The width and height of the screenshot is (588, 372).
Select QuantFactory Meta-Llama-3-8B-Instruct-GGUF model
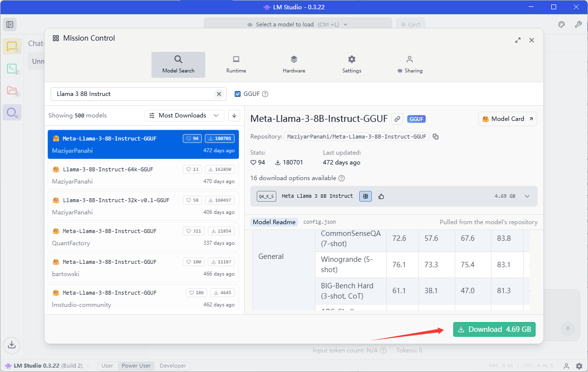pos(143,237)
